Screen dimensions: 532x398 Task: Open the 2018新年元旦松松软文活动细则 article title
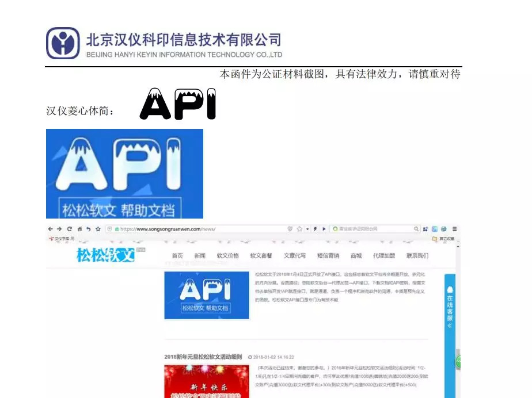tap(203, 357)
